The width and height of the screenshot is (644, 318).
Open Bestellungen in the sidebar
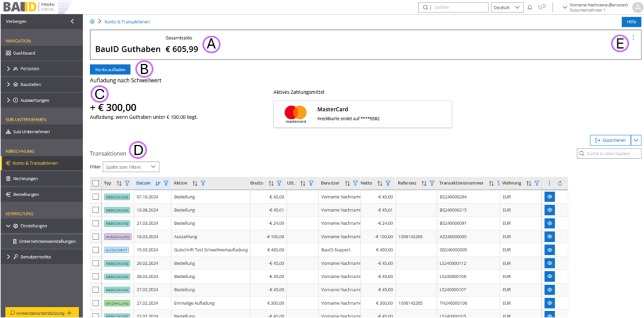41,194
